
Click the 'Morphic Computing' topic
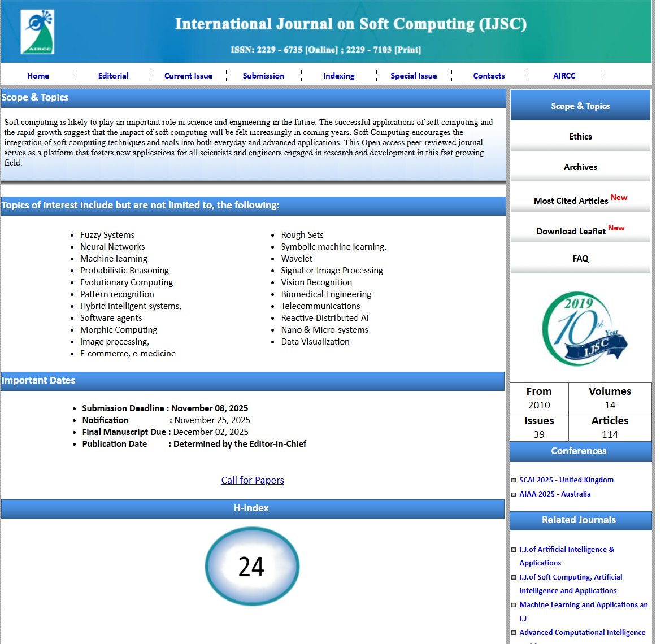point(119,330)
